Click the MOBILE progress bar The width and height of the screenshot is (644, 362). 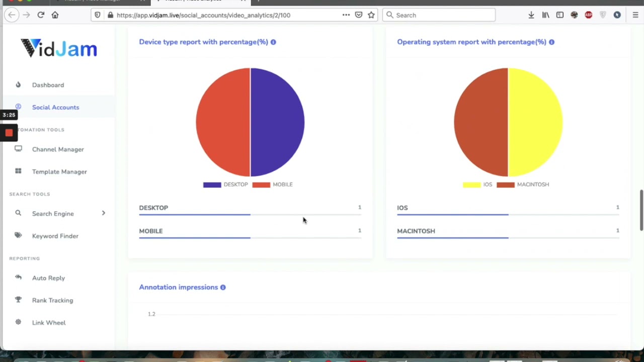tap(250, 238)
